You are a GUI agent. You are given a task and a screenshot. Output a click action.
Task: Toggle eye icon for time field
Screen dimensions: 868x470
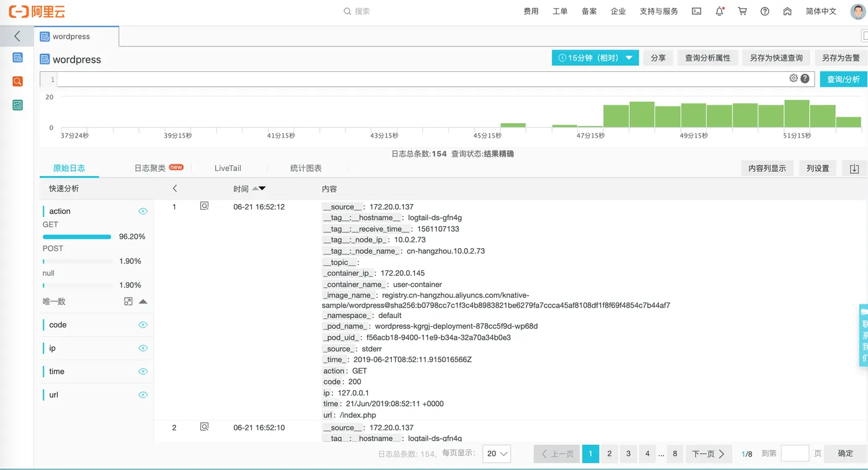click(143, 371)
